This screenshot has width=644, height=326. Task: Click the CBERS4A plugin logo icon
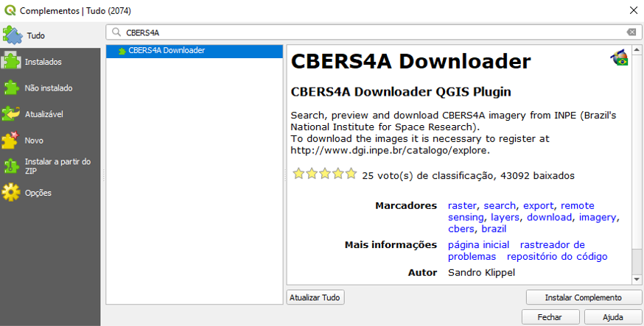619,59
